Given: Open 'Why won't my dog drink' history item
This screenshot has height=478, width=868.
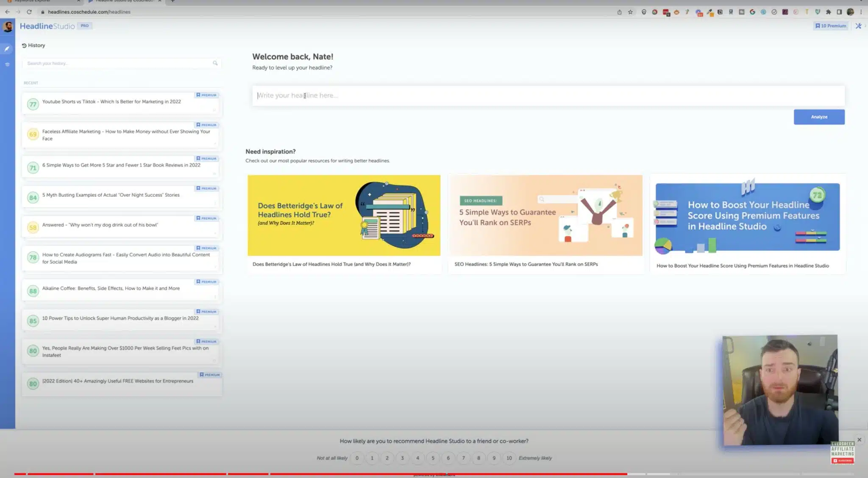Looking at the screenshot, I should point(122,226).
